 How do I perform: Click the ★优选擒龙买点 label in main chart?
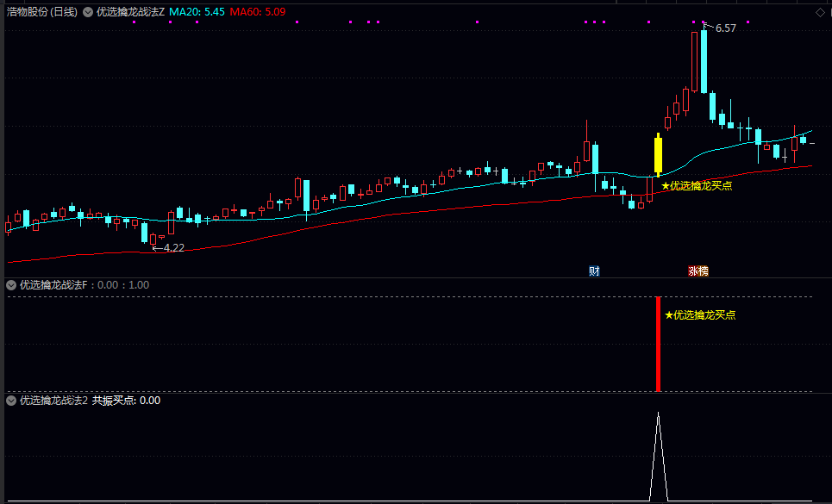pos(697,186)
